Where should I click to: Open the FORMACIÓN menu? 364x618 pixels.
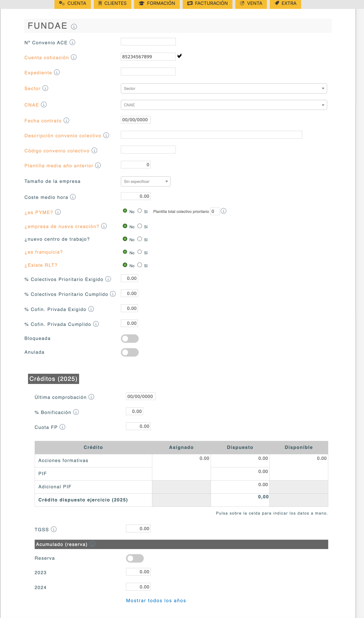point(157,4)
